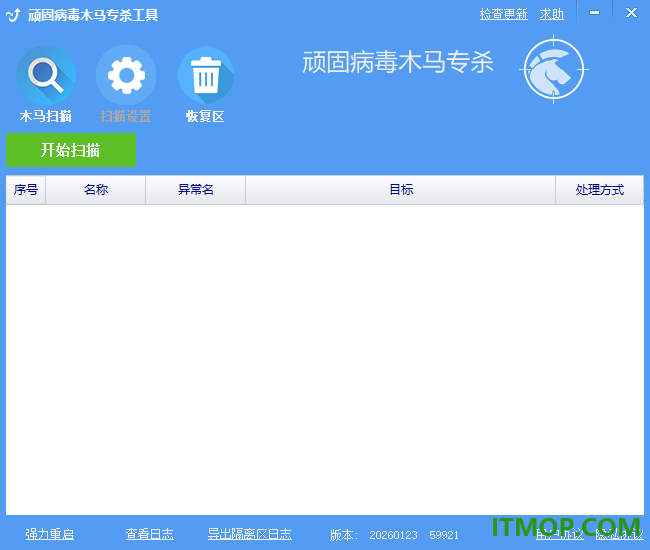650x550 pixels.
Task: Click the build number 59921
Action: 444,535
